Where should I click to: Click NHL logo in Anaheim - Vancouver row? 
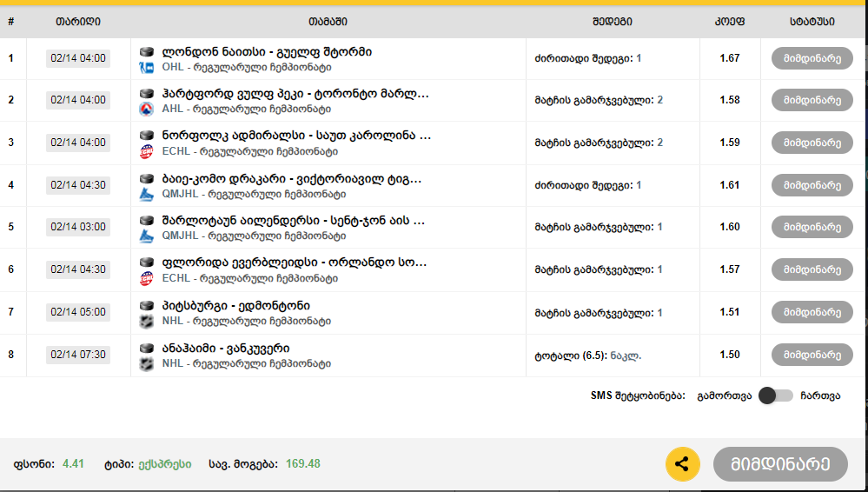146,364
